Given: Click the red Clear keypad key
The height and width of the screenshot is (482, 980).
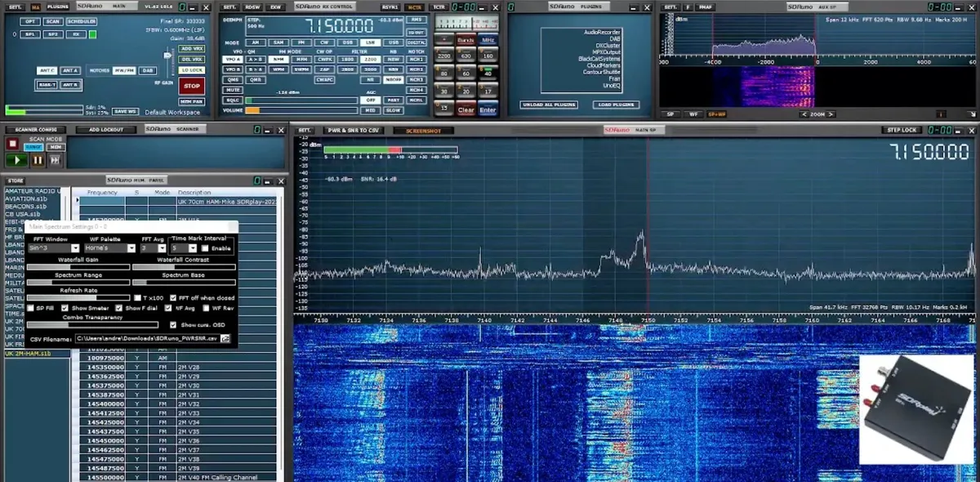Looking at the screenshot, I should tap(465, 109).
